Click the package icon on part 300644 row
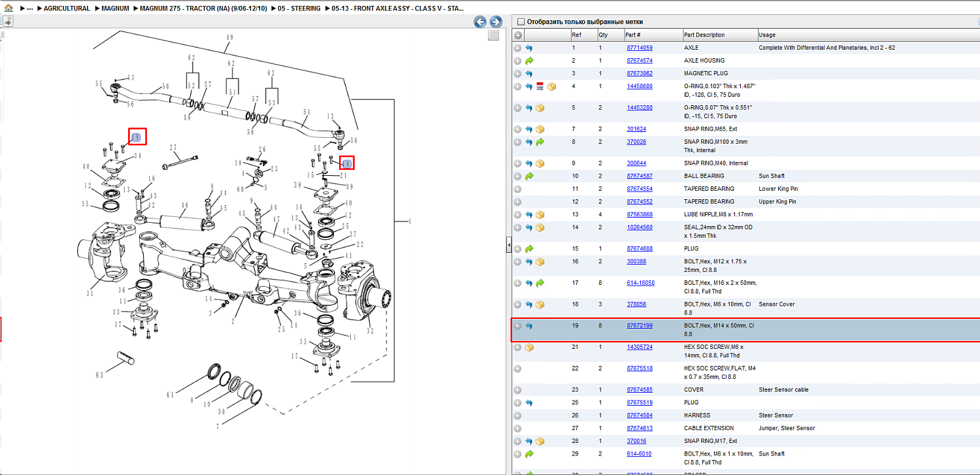Viewport: 980px width, 475px height. (540, 163)
